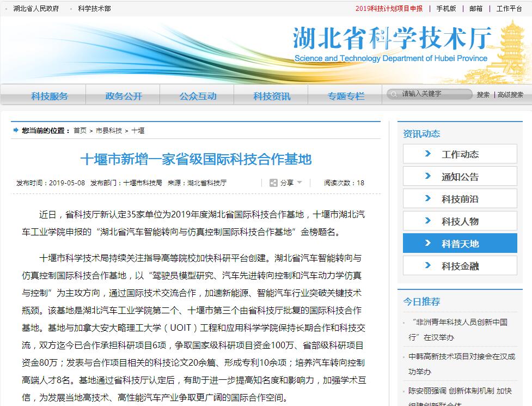Click the 搜索 button

483,95
